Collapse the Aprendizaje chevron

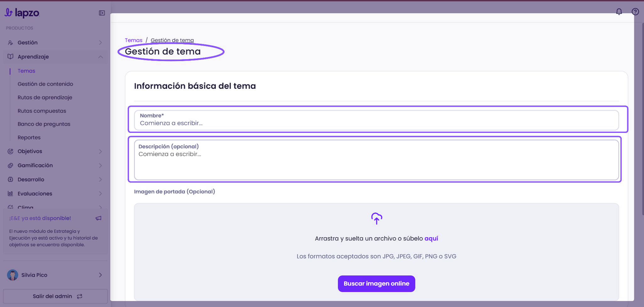tap(100, 57)
